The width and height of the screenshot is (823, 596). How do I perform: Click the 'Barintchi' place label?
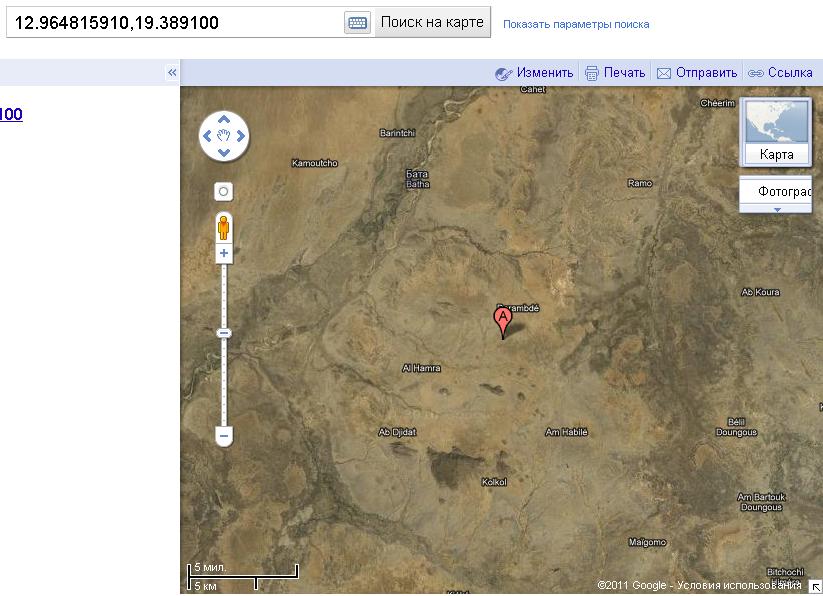click(397, 133)
